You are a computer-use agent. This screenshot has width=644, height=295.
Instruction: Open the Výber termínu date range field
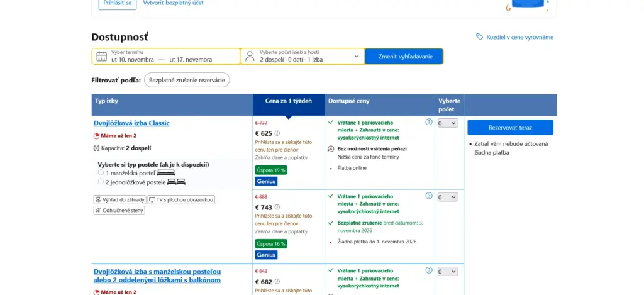pyautogui.click(x=166, y=56)
